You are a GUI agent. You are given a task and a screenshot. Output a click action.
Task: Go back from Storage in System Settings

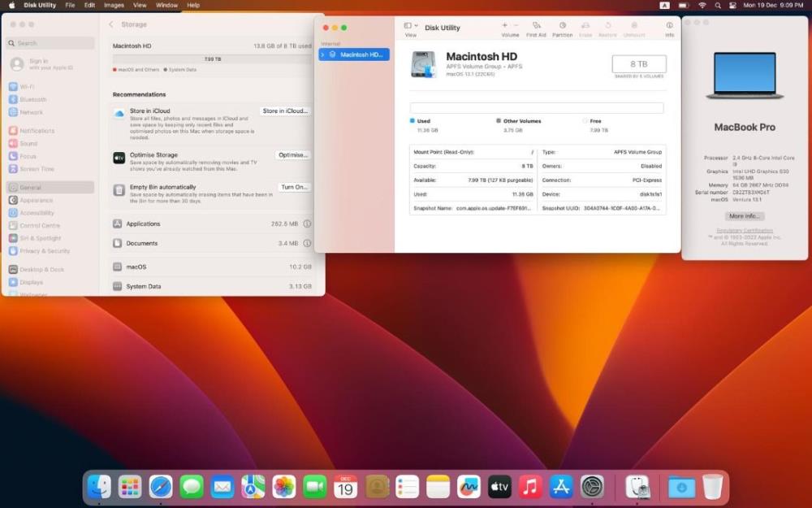[110, 24]
